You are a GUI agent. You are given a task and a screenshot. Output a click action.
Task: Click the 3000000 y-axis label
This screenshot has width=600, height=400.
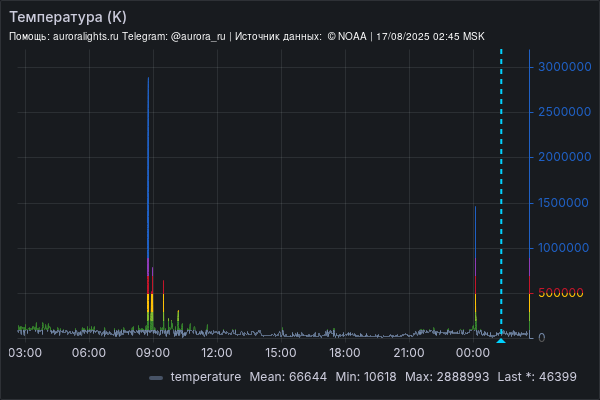pyautogui.click(x=565, y=67)
